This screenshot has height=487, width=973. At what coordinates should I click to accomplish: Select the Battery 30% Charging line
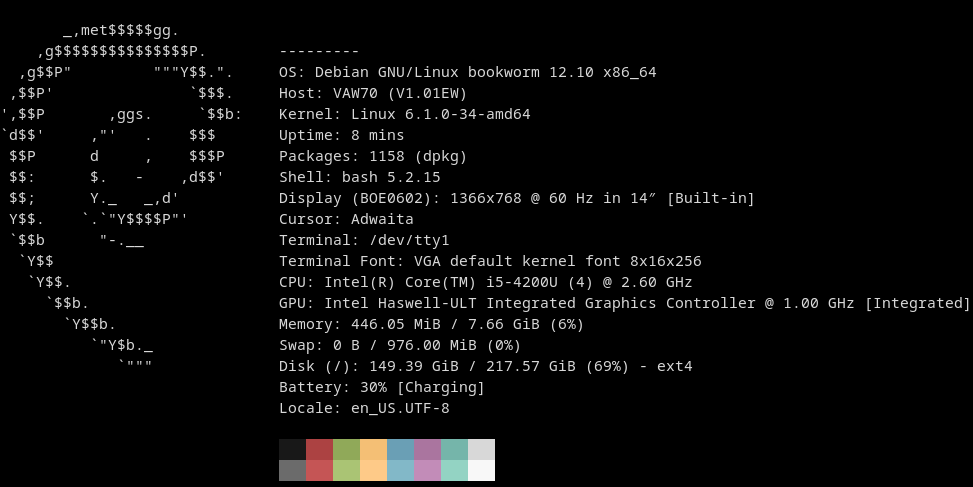click(382, 387)
